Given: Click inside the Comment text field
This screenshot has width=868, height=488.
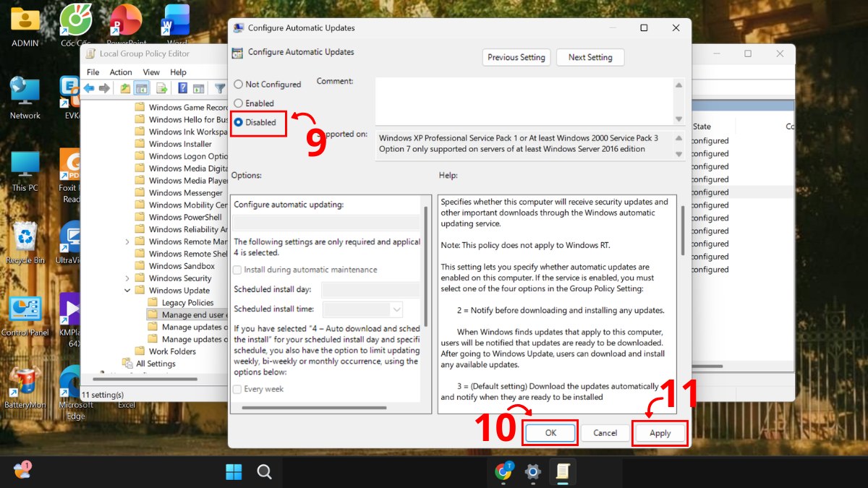Looking at the screenshot, I should (x=521, y=101).
